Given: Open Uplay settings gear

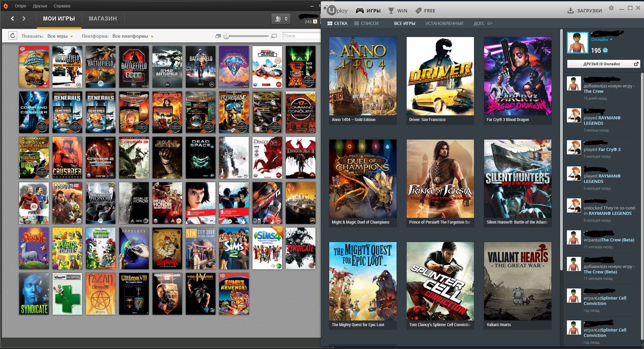Looking at the screenshot, I should (x=611, y=8).
